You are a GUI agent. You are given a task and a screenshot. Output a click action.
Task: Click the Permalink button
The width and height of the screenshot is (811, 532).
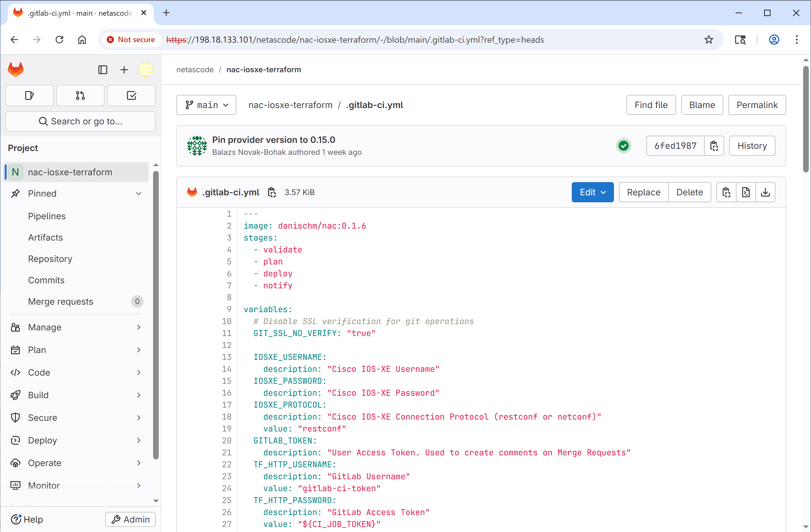757,105
